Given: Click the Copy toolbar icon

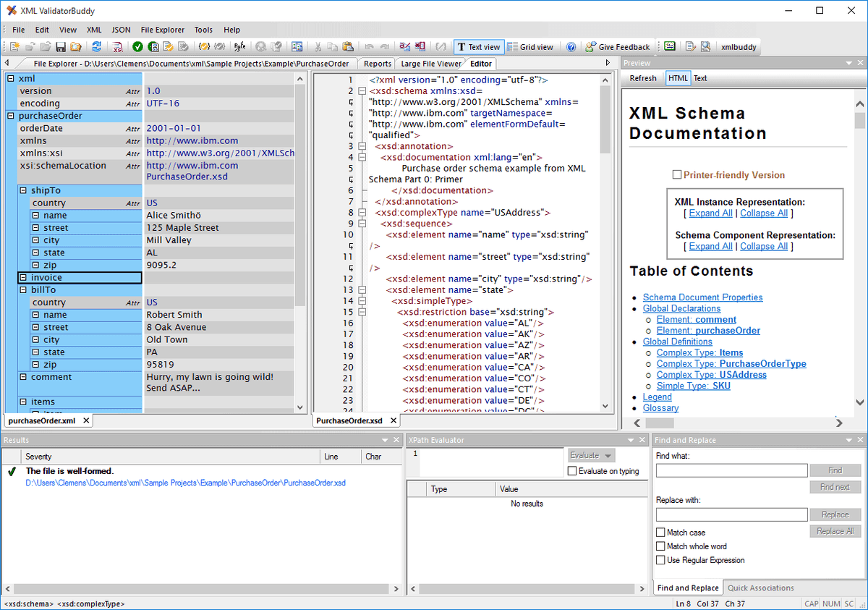Looking at the screenshot, I should [332, 47].
